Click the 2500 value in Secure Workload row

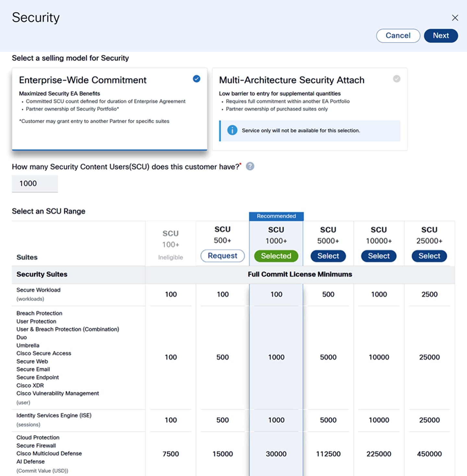point(429,294)
